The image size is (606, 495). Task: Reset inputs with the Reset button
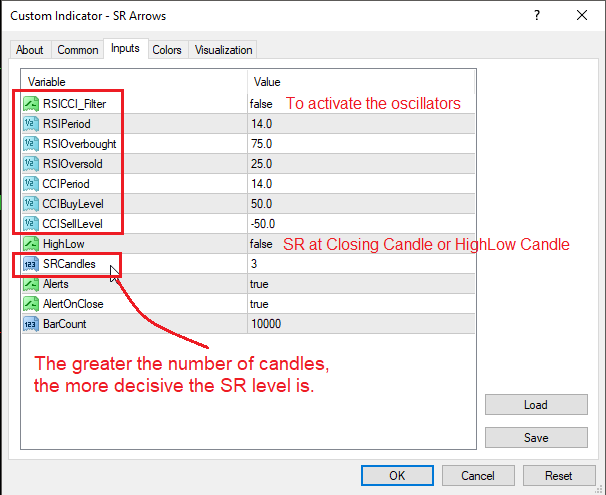tap(559, 475)
